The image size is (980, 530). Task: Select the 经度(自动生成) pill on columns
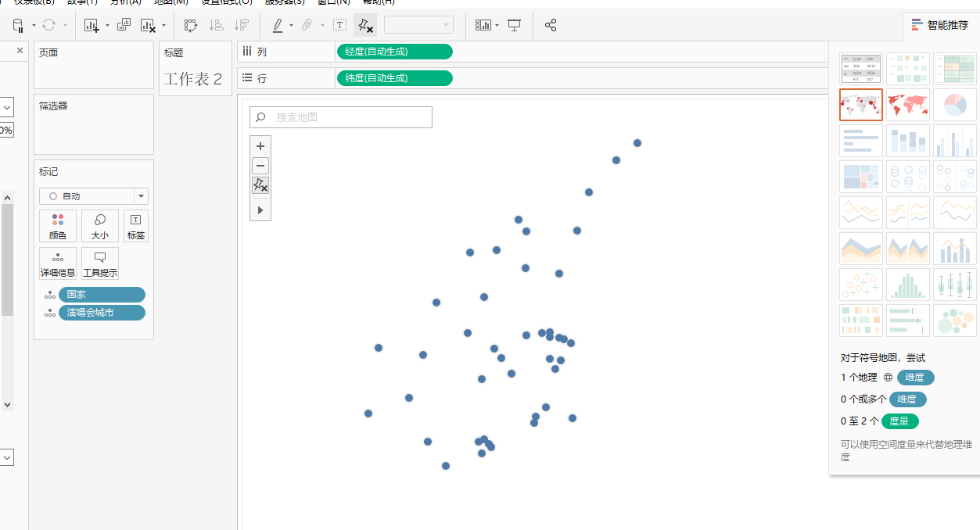pos(395,52)
